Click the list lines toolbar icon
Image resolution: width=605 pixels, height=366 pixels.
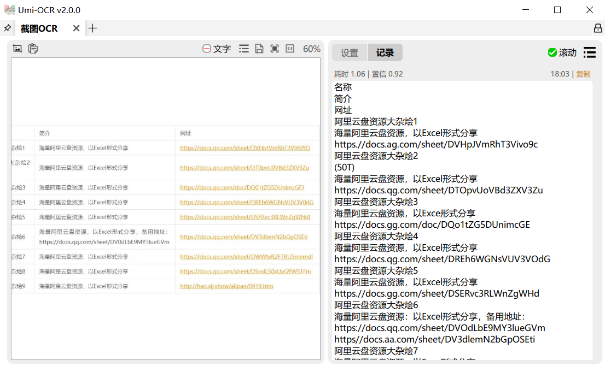pyautogui.click(x=244, y=49)
